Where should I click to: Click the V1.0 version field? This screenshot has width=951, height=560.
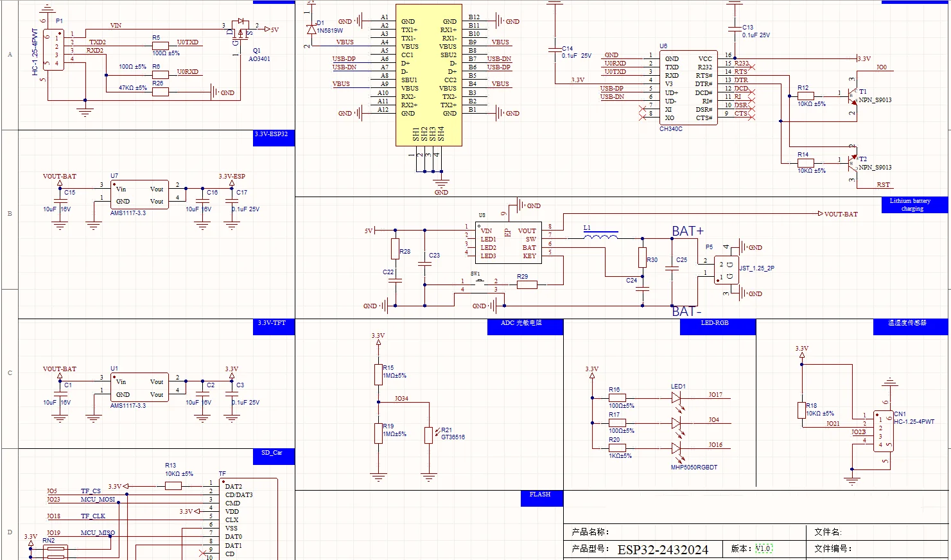(763, 548)
